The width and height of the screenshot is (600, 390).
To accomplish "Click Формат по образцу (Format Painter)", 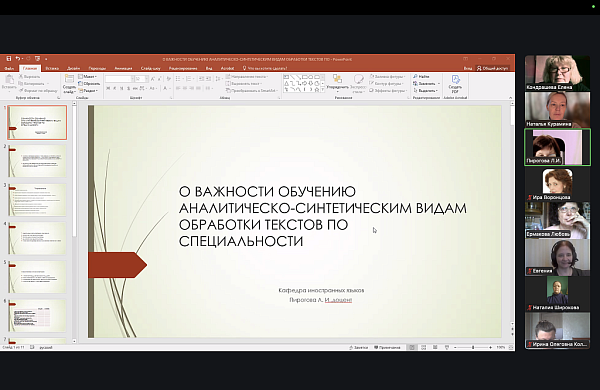I will (38, 91).
